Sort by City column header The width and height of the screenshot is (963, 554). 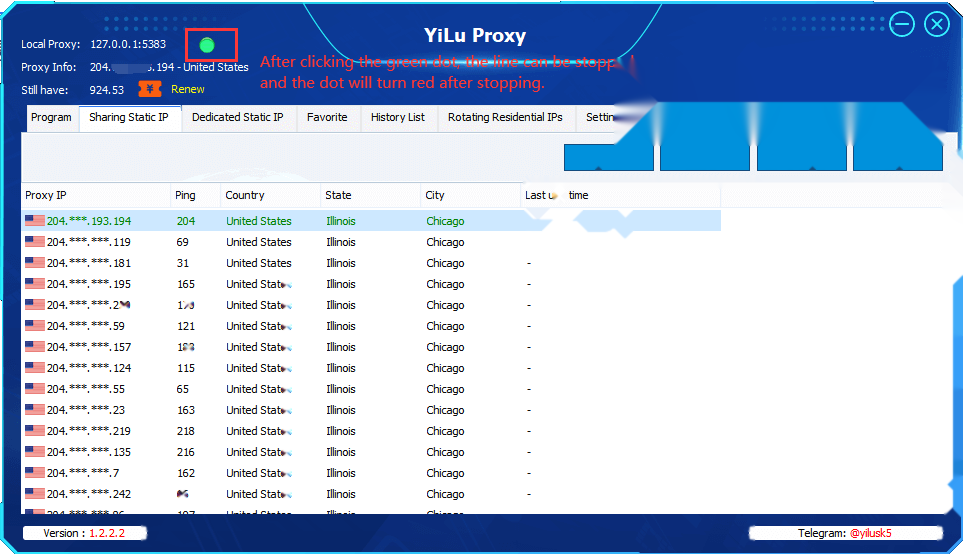470,195
